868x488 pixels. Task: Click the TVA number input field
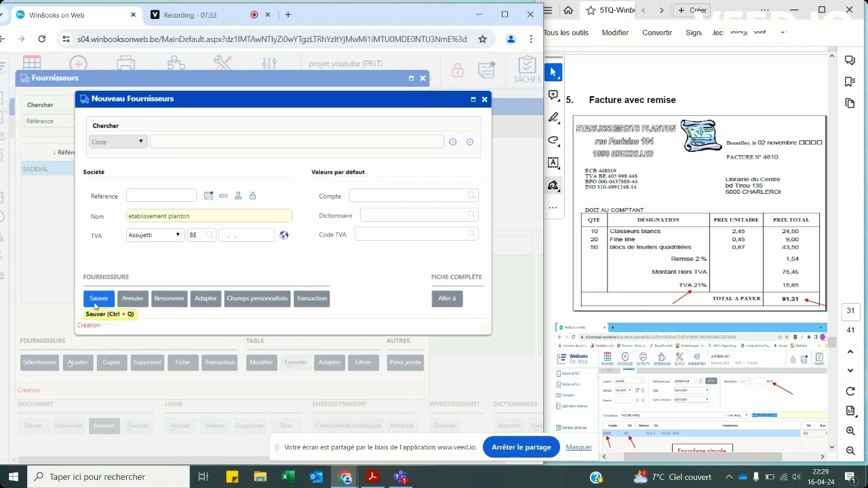[x=247, y=235]
